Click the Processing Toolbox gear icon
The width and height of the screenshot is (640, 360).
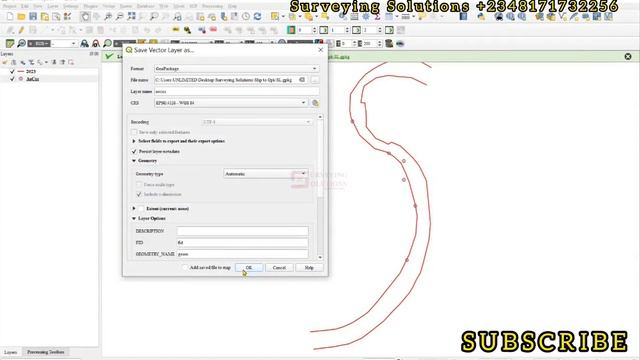pyautogui.click(x=366, y=17)
